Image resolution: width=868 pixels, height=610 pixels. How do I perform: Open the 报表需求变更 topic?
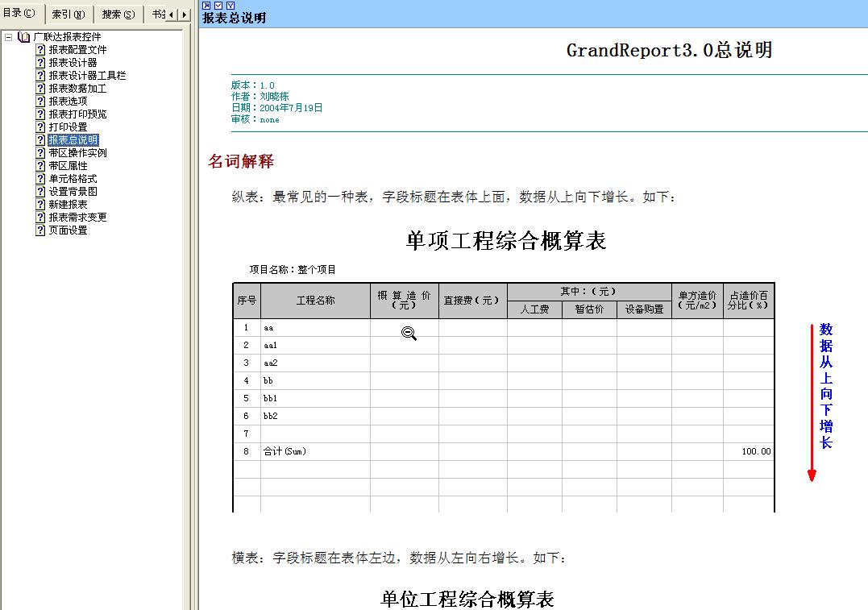pyautogui.click(x=77, y=218)
